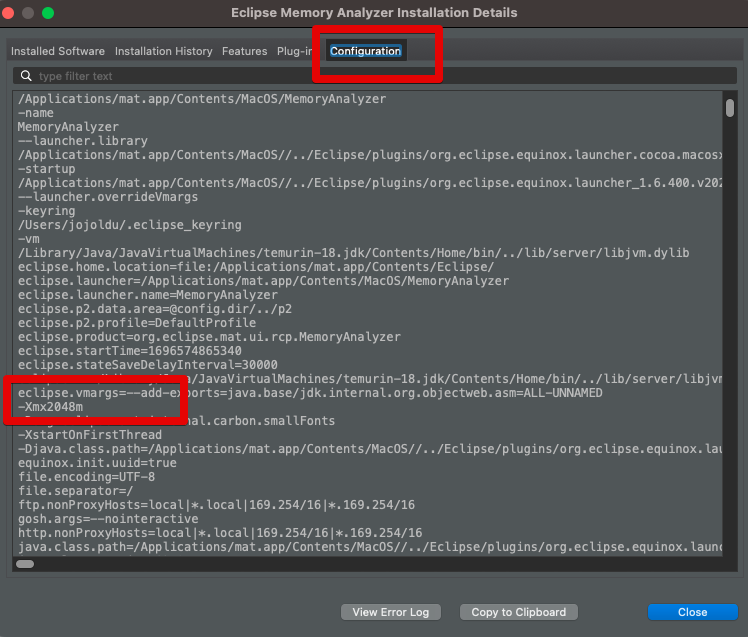Click the View Error Log button

(391, 612)
